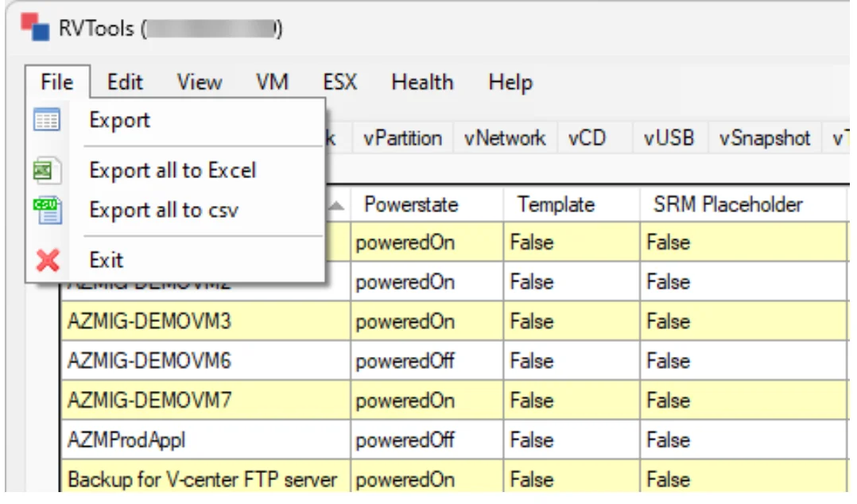The width and height of the screenshot is (857, 504).
Task: Click the Export table icon
Action: 46,120
